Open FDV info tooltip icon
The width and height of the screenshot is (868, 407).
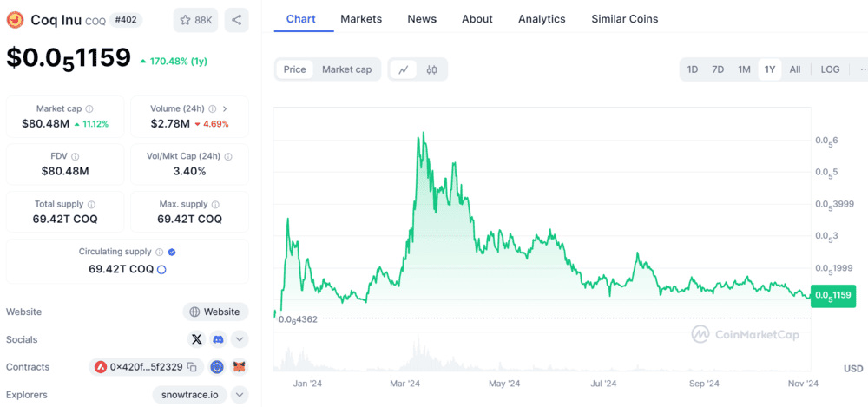tap(76, 157)
